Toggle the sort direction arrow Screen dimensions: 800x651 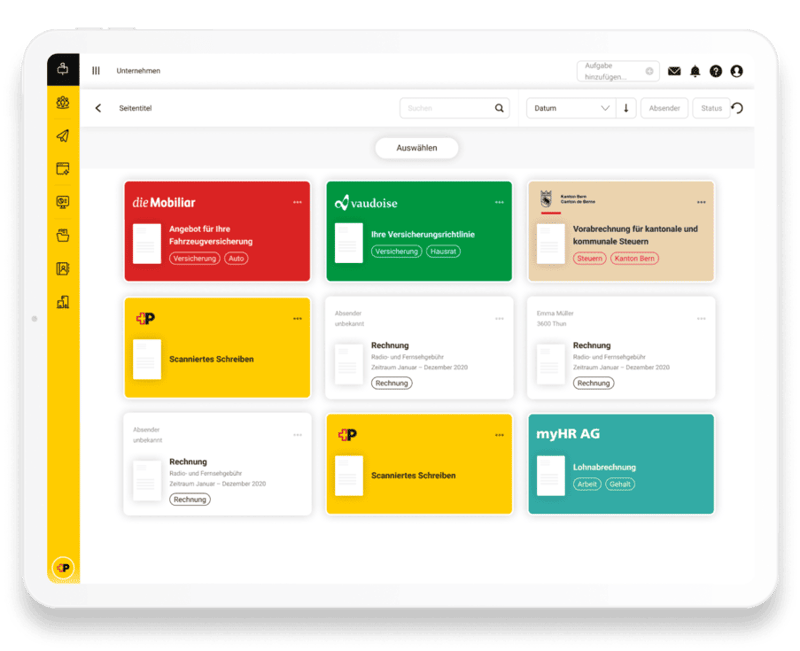tap(627, 108)
